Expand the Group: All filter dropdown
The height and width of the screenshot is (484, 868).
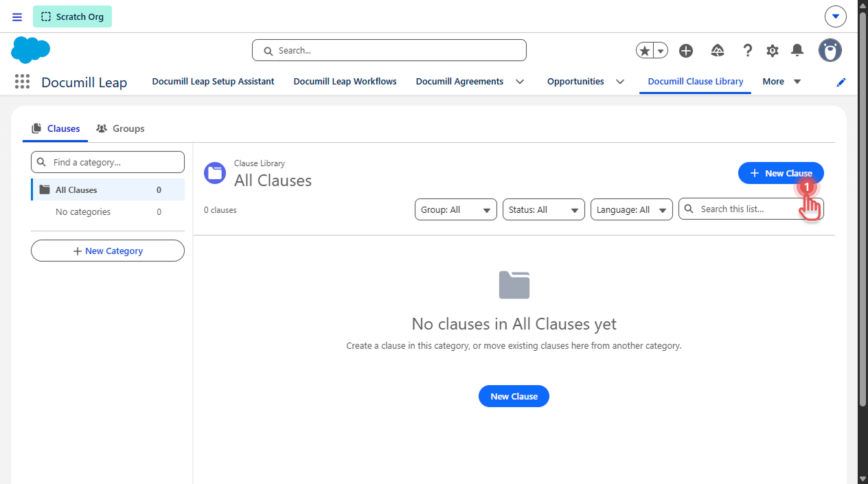point(456,209)
